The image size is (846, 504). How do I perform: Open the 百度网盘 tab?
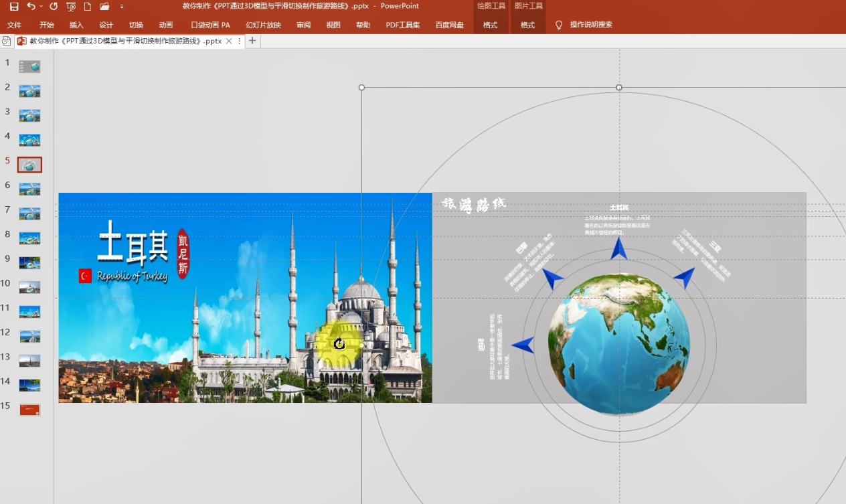click(x=449, y=25)
